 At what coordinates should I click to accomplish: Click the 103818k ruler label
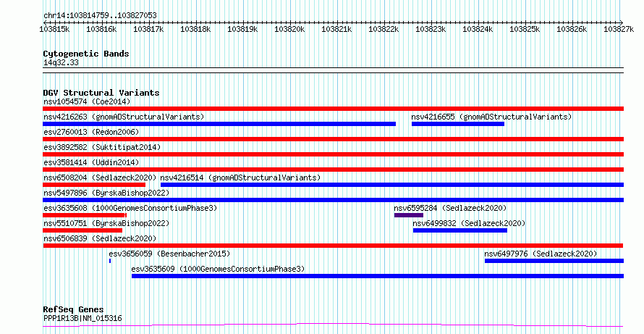[195, 29]
